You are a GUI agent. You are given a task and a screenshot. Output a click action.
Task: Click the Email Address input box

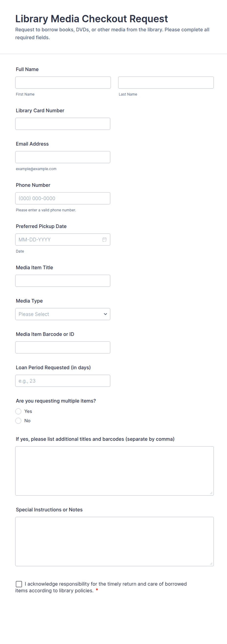(x=63, y=157)
